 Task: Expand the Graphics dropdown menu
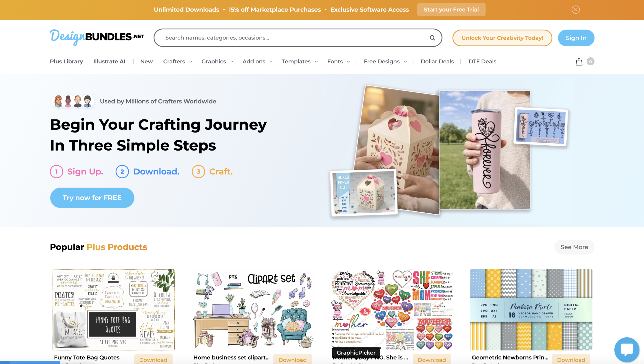click(217, 62)
